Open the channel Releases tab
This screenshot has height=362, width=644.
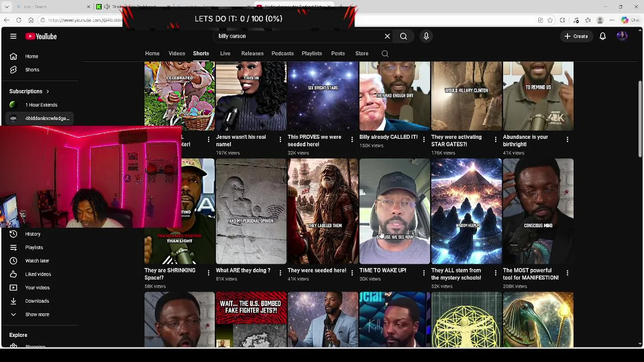pyautogui.click(x=252, y=53)
